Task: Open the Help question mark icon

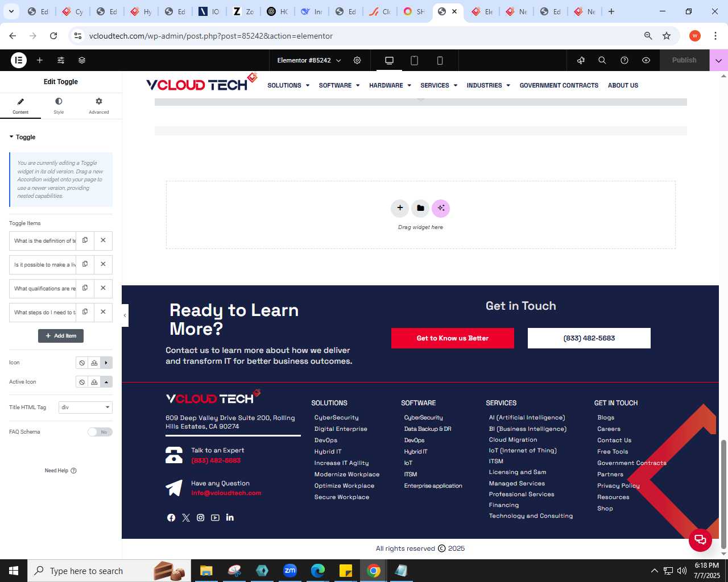Action: [x=624, y=60]
